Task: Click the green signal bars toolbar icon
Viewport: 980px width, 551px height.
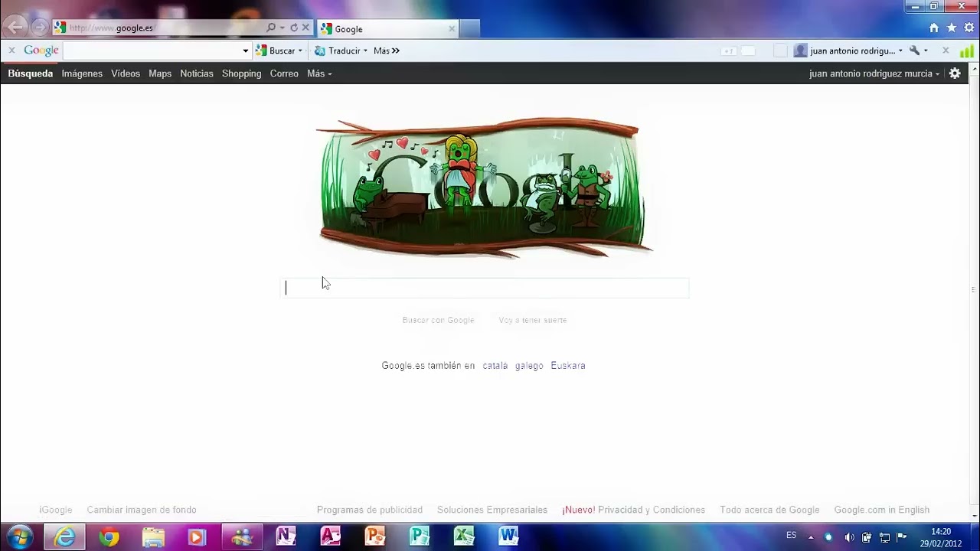Action: click(x=967, y=51)
